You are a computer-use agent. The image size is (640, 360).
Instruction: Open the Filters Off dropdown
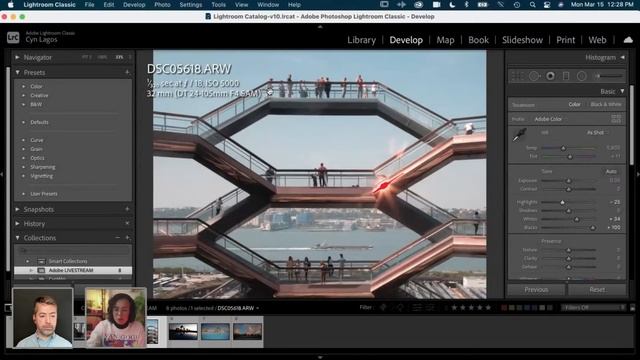593,308
